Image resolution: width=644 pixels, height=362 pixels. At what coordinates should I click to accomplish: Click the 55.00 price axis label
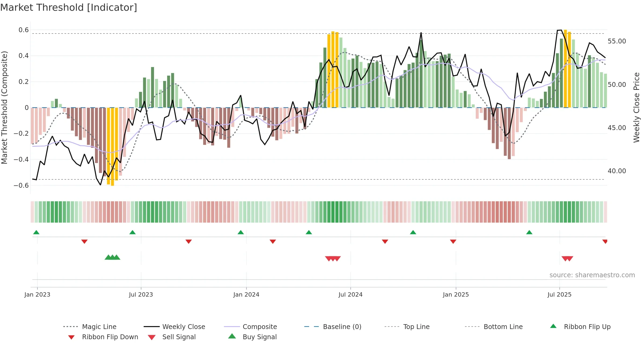pos(617,41)
